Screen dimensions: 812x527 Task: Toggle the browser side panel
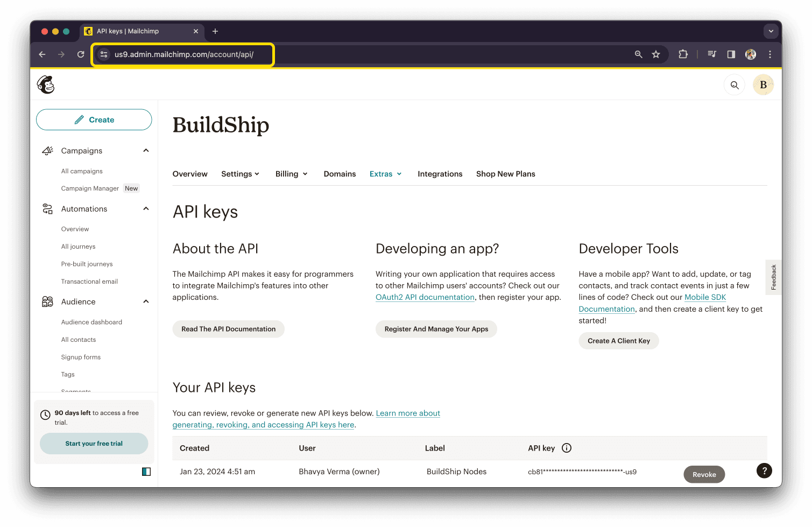tap(731, 54)
